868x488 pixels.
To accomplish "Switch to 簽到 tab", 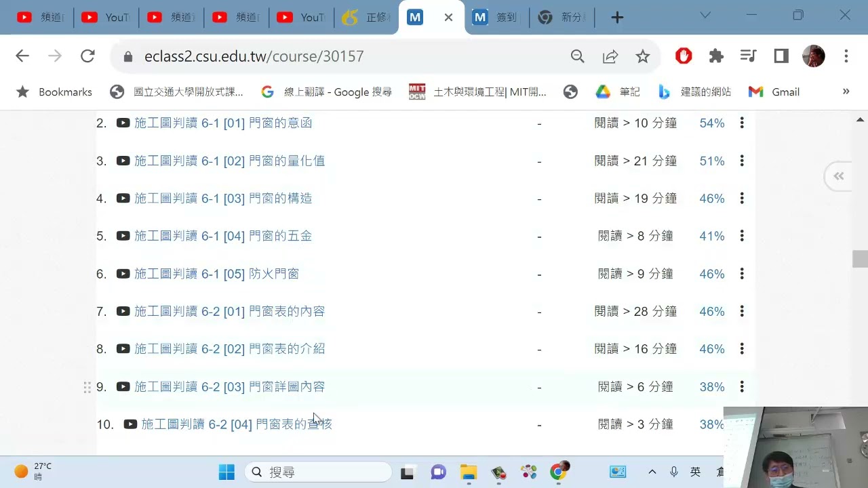I will point(497,18).
